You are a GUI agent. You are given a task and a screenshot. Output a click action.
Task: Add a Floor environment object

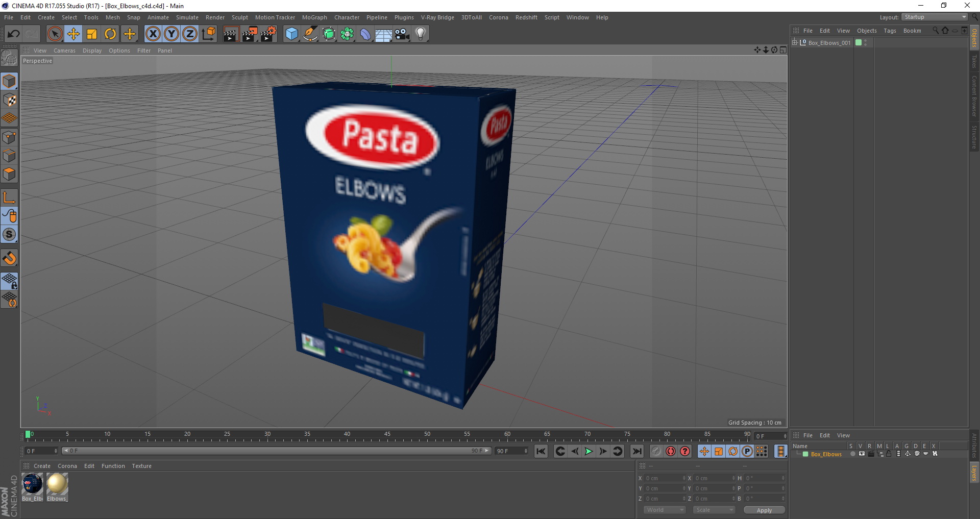click(x=384, y=34)
